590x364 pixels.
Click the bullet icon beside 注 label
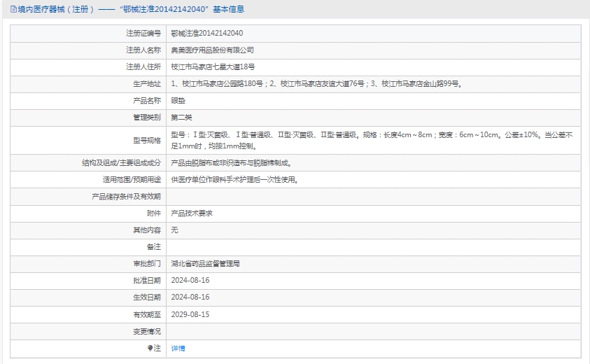[150, 348]
